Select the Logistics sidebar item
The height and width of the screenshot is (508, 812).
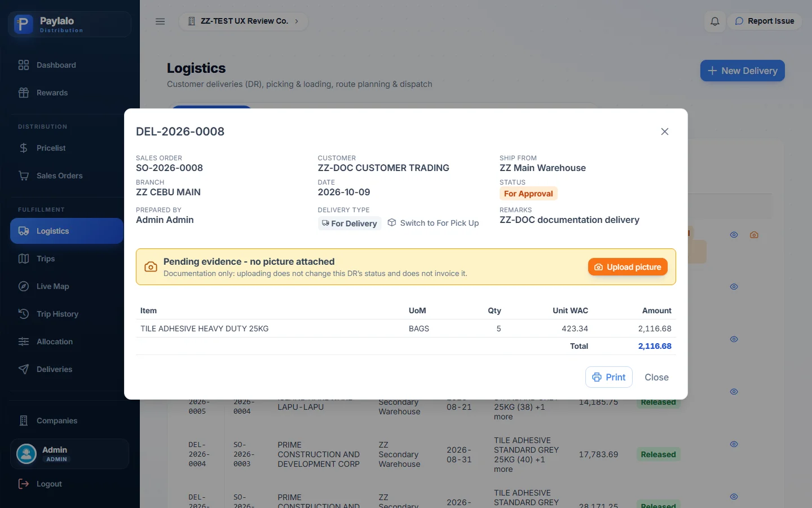click(67, 231)
